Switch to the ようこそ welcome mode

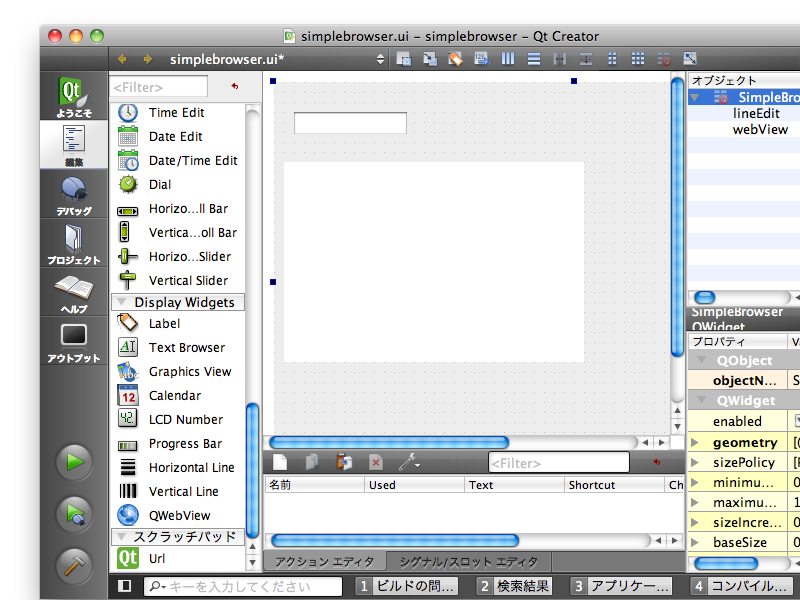pyautogui.click(x=74, y=98)
